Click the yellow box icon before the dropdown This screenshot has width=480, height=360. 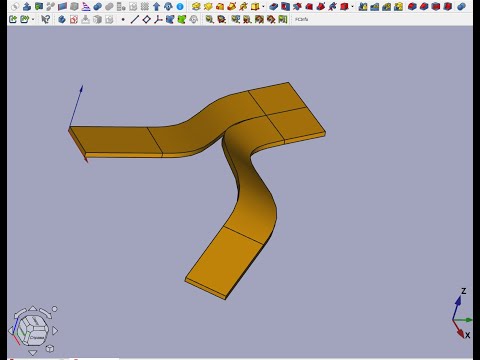tap(255, 6)
